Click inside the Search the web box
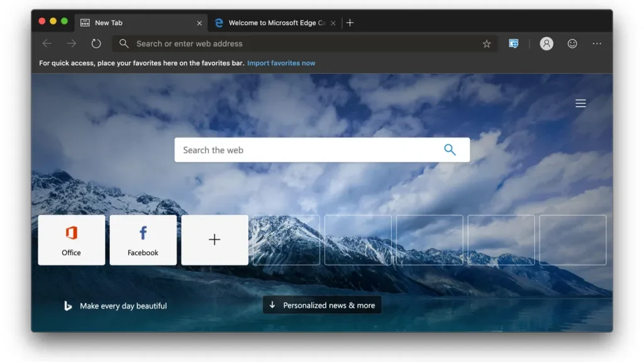Viewport: 644px width, 362px height. coord(283,150)
